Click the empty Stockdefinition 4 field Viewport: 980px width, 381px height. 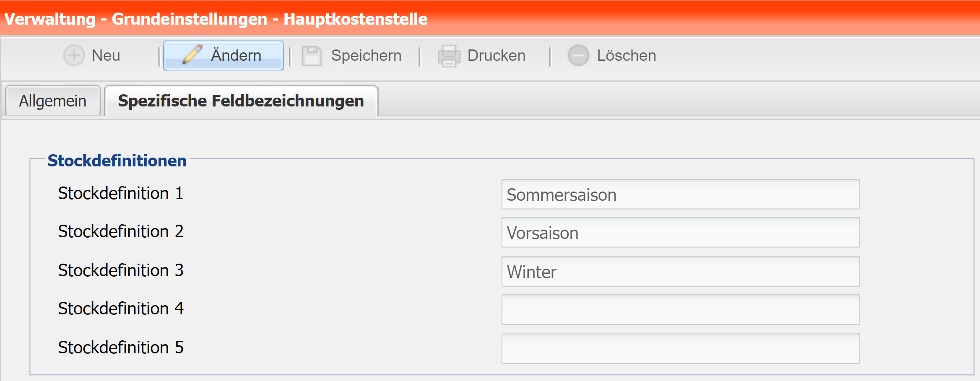click(680, 310)
